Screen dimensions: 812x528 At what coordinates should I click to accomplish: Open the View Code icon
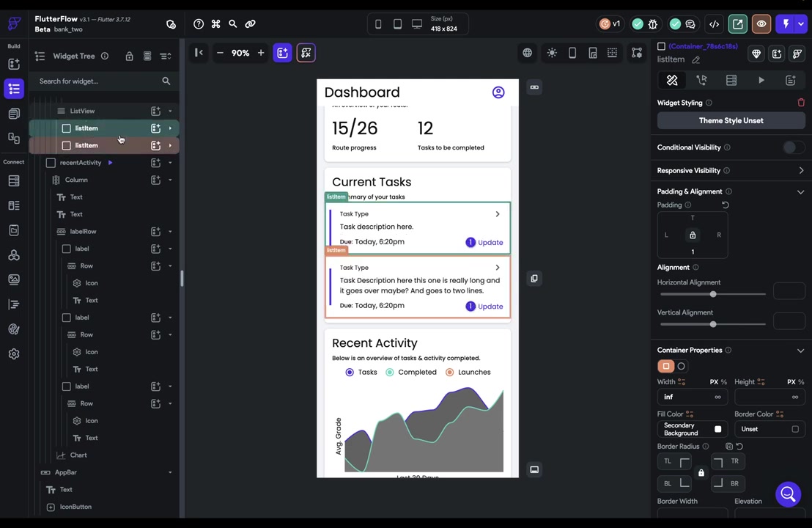pos(714,24)
